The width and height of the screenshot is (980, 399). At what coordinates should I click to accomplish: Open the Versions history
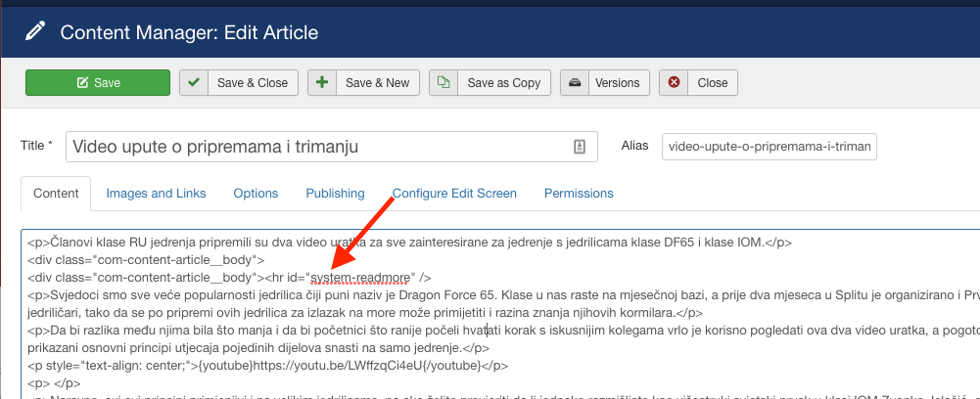pos(618,82)
